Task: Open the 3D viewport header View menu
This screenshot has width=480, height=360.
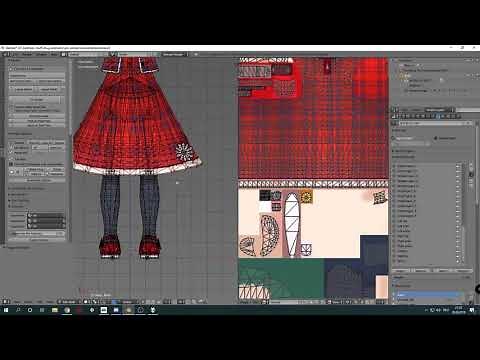Action: coord(16,302)
